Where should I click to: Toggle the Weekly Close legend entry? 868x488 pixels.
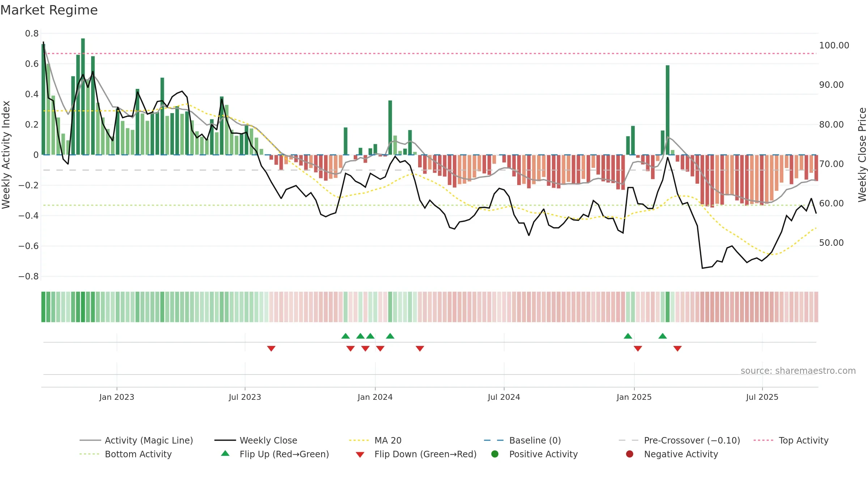click(x=256, y=440)
